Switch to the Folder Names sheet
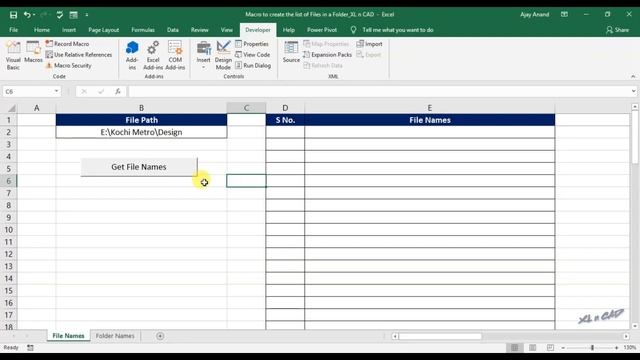This screenshot has width=640, height=360. point(115,336)
